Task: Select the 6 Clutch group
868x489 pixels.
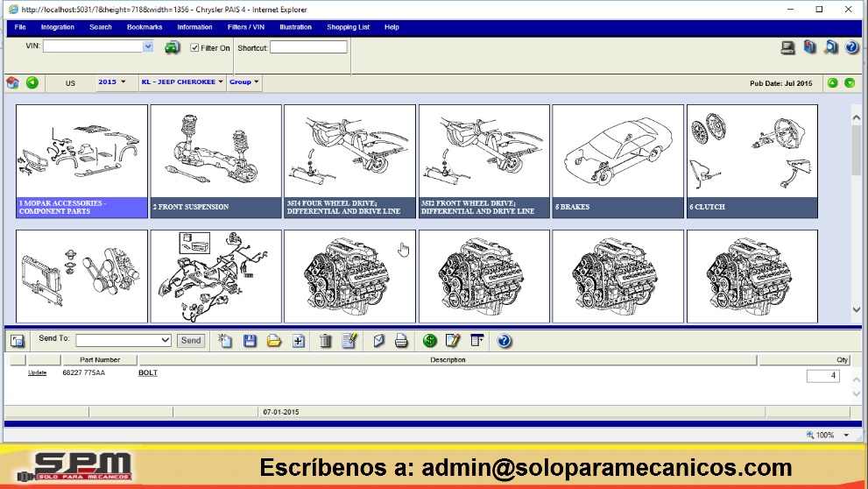Action: (x=752, y=161)
